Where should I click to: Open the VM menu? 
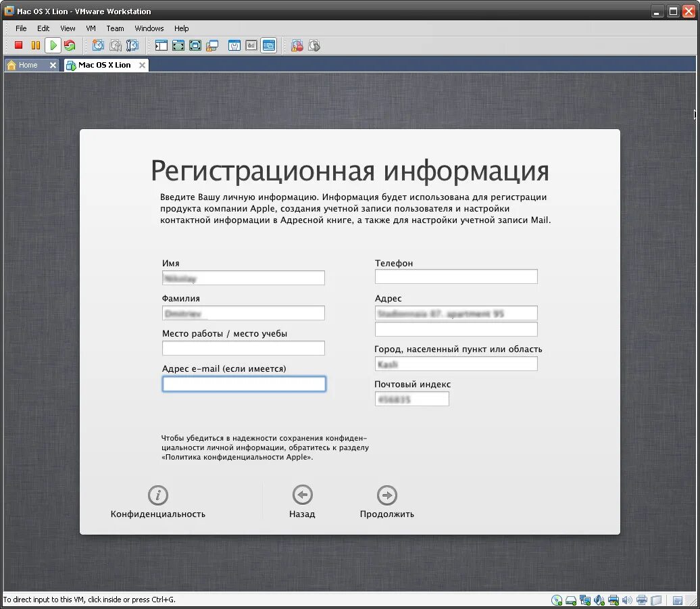point(91,28)
